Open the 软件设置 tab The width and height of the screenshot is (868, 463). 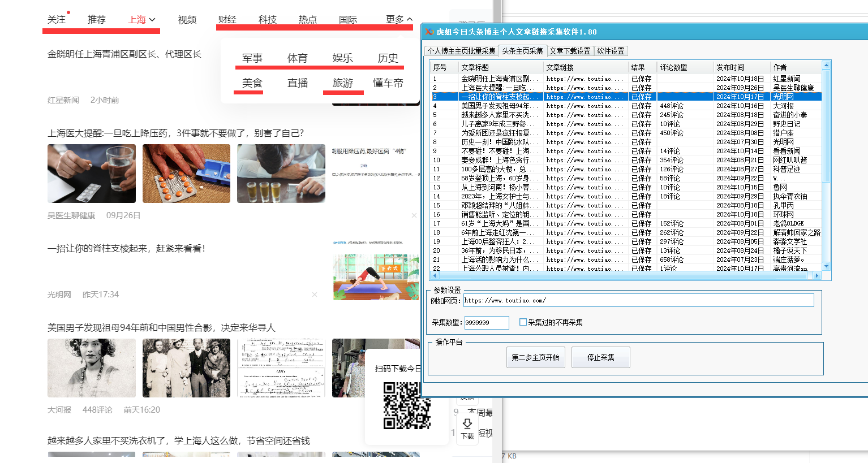coord(611,51)
